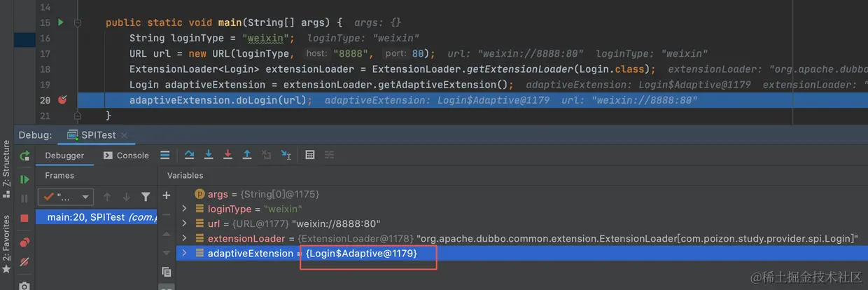
Task: Click the move watch down arrow in Variables
Action: coord(166,252)
